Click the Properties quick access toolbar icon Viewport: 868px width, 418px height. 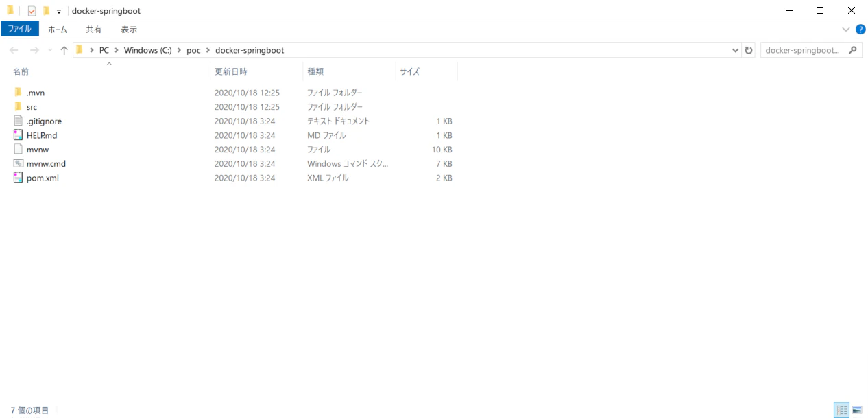pos(32,11)
